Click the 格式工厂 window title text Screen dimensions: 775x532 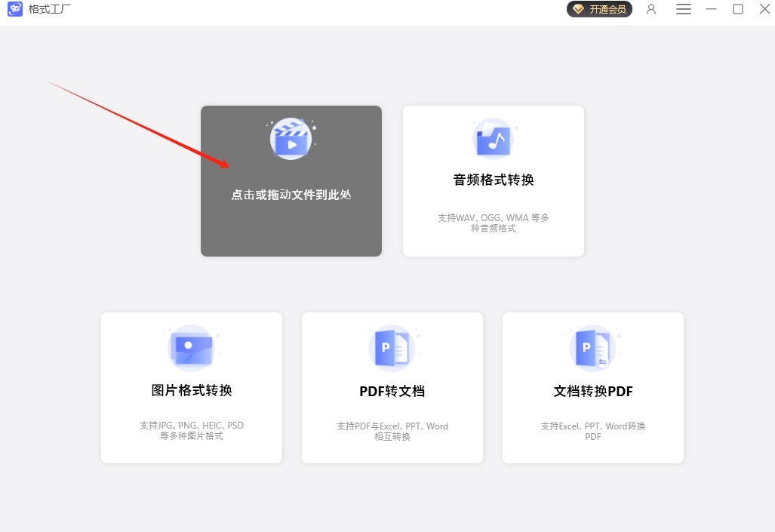(49, 9)
